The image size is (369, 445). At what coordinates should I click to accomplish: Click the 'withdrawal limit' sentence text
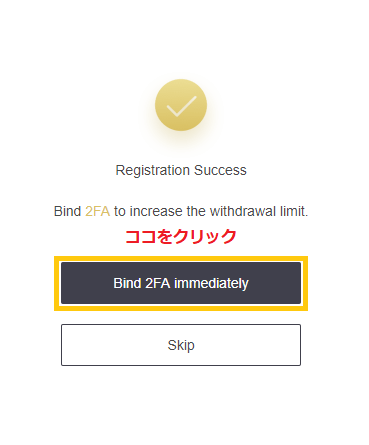tap(181, 211)
